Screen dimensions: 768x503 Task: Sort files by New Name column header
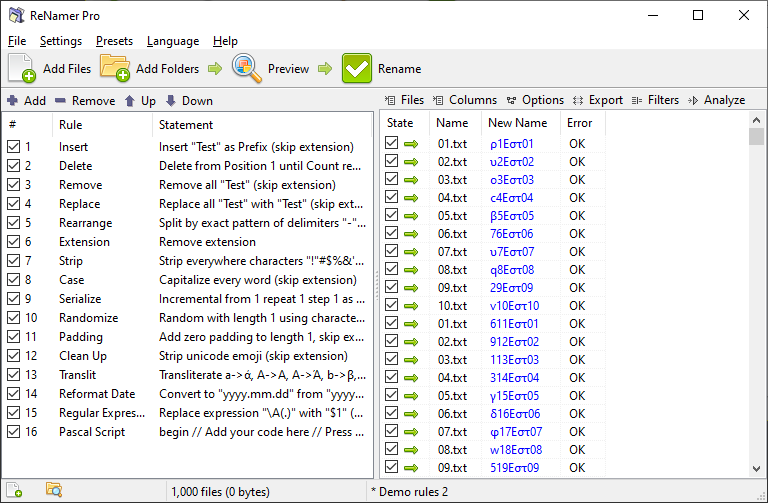tap(517, 123)
